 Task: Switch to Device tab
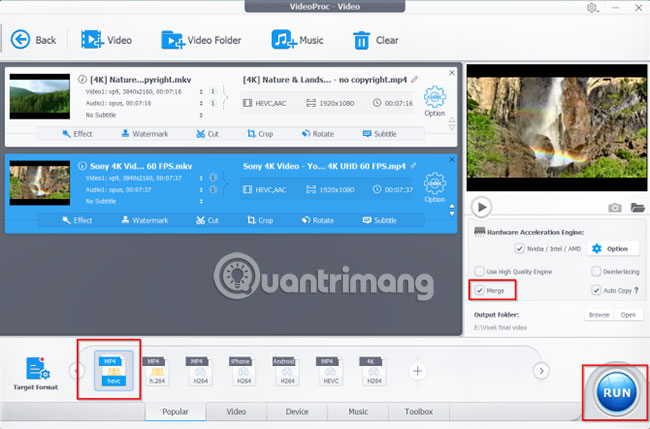297,411
